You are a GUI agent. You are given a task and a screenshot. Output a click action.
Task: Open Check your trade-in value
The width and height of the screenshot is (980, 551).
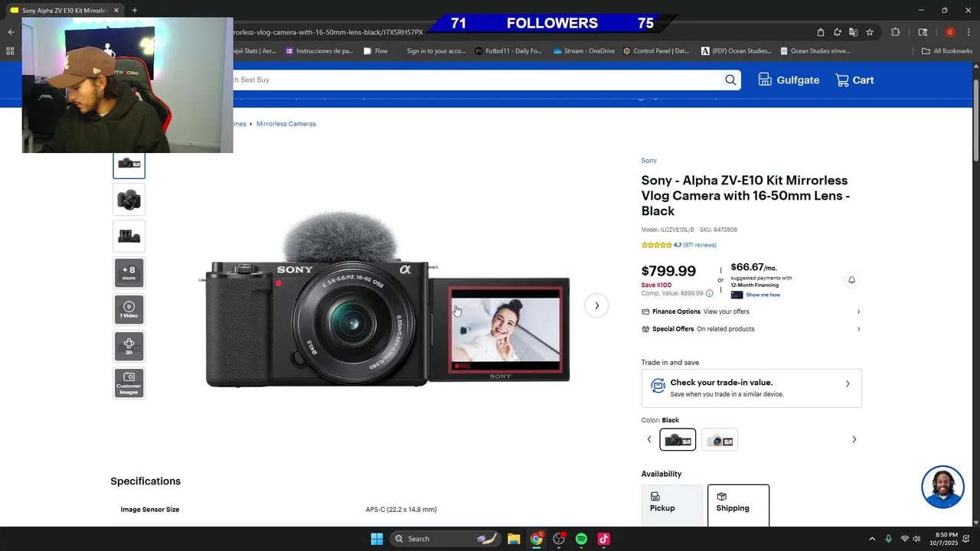(751, 388)
